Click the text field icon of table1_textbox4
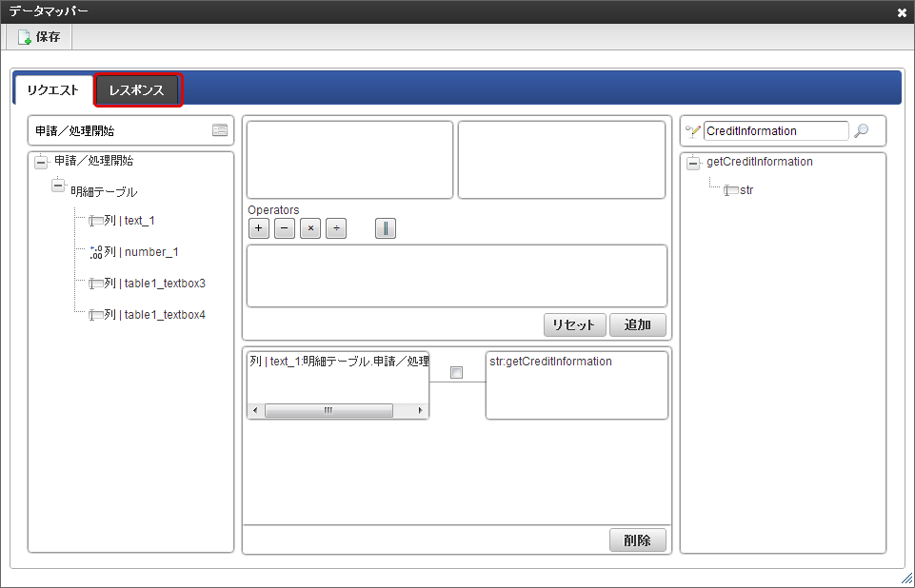Image resolution: width=915 pixels, height=588 pixels. pos(96,315)
